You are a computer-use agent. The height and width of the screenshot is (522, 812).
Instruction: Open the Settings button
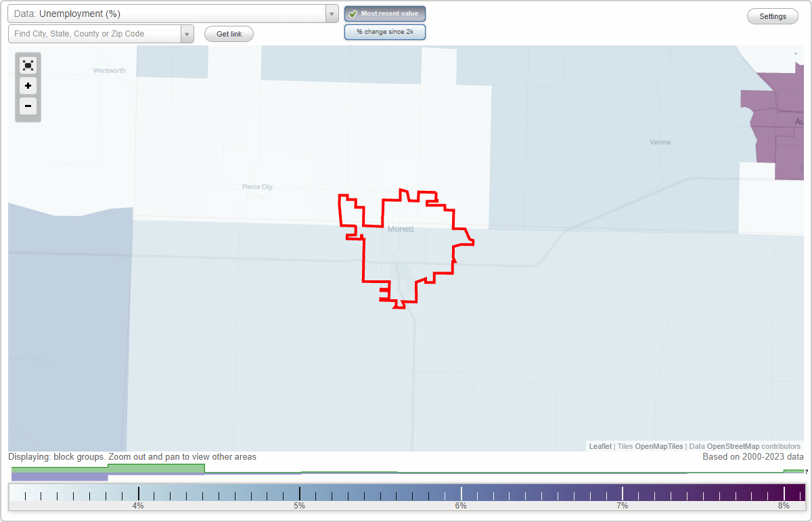(x=773, y=17)
